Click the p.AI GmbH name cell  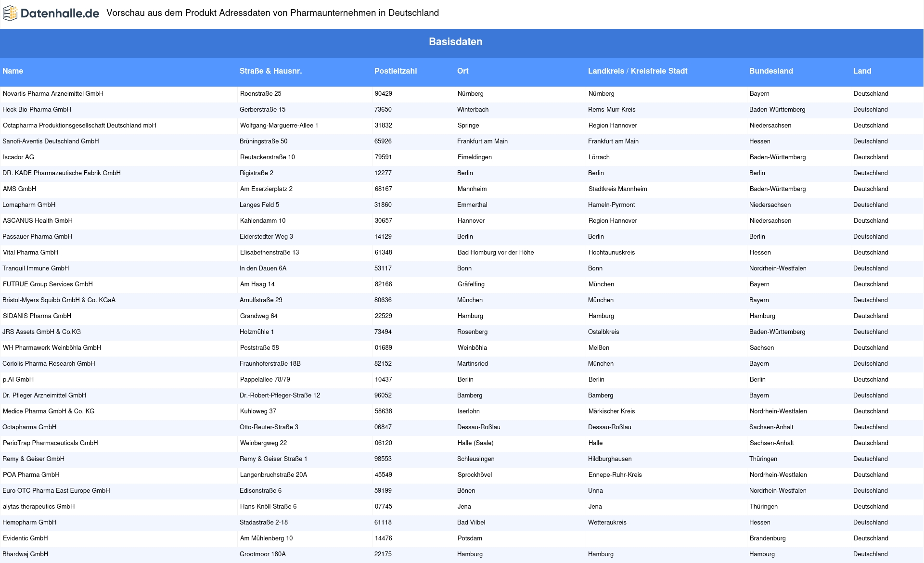pos(18,380)
